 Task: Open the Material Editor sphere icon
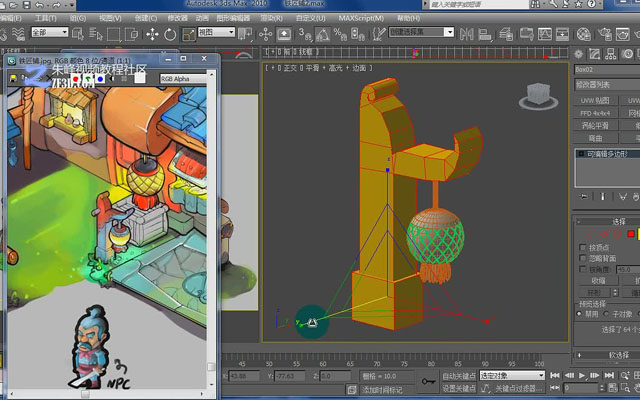tap(584, 34)
